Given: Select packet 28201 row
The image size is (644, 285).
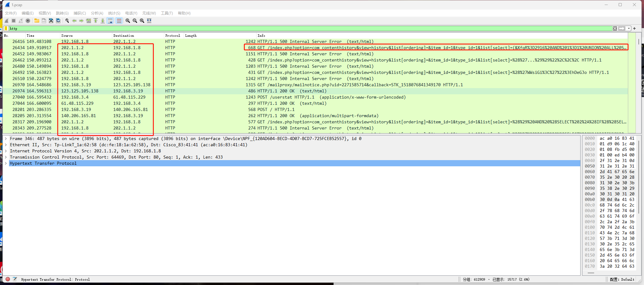Looking at the screenshot, I should [315, 109].
